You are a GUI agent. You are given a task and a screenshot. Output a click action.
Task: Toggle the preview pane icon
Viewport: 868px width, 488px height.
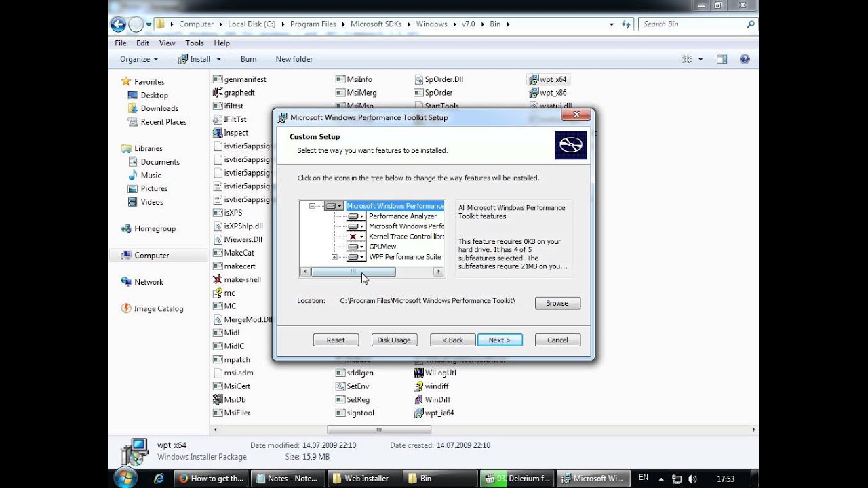(722, 59)
